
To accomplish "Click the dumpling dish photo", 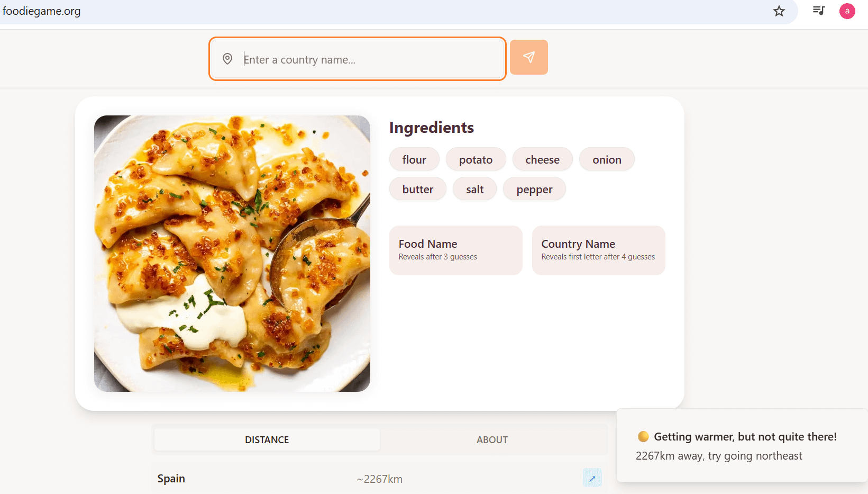I will (232, 254).
